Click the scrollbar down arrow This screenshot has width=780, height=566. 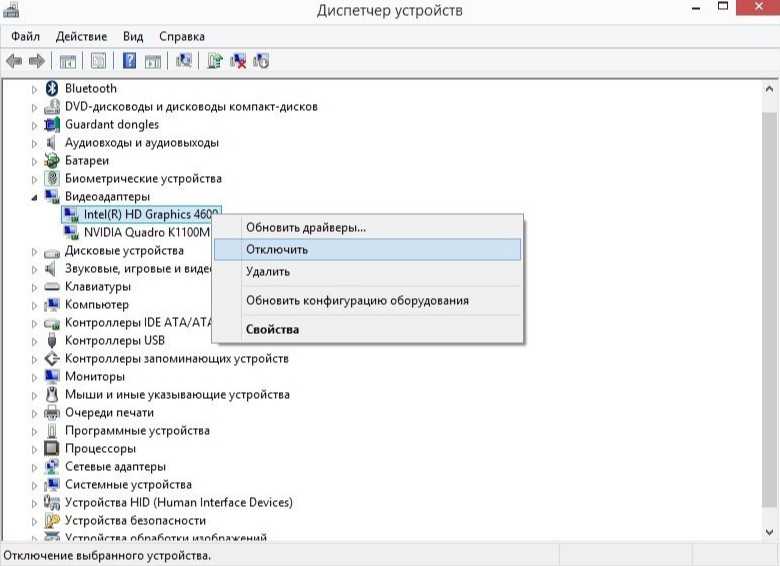tap(769, 532)
